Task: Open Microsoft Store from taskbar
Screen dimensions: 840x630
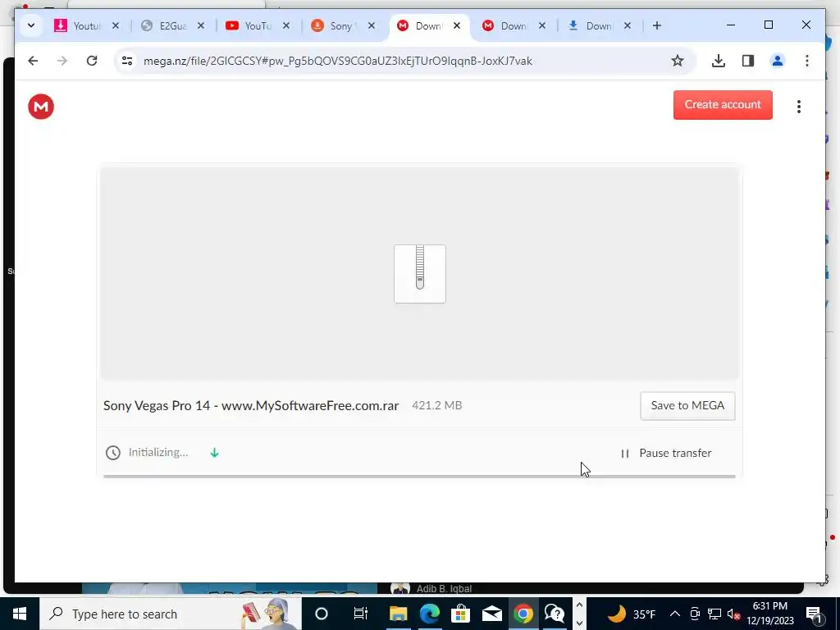Action: pos(460,614)
